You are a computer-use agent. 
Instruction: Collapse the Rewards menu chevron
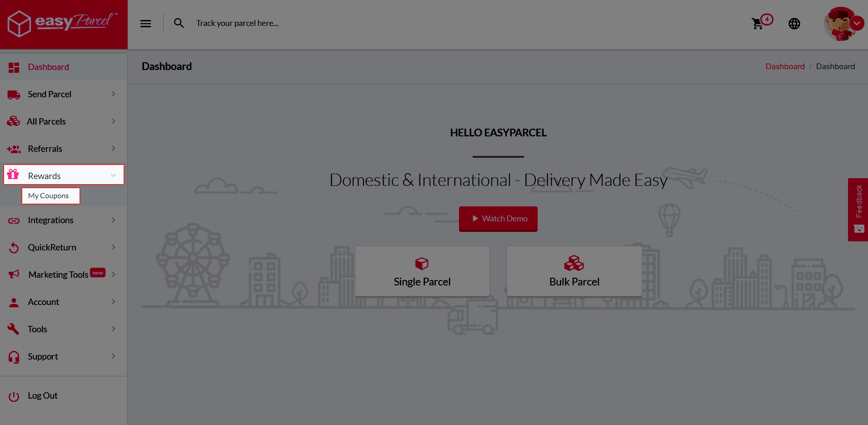[113, 175]
